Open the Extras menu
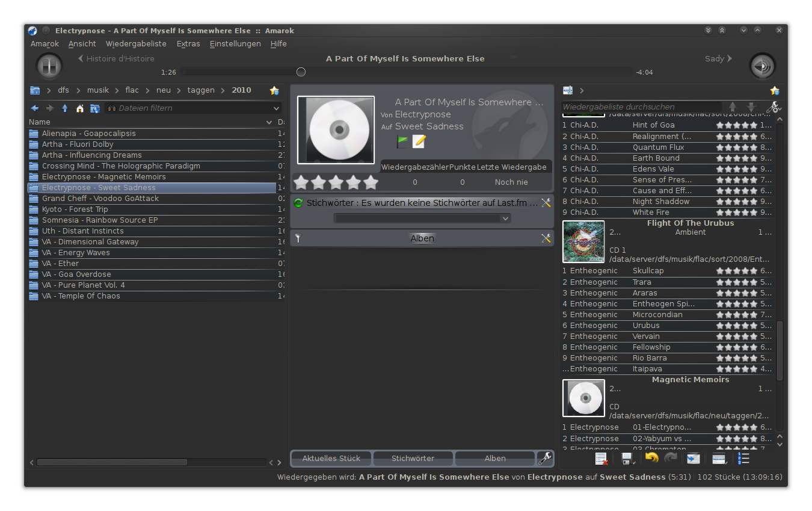 pos(188,44)
